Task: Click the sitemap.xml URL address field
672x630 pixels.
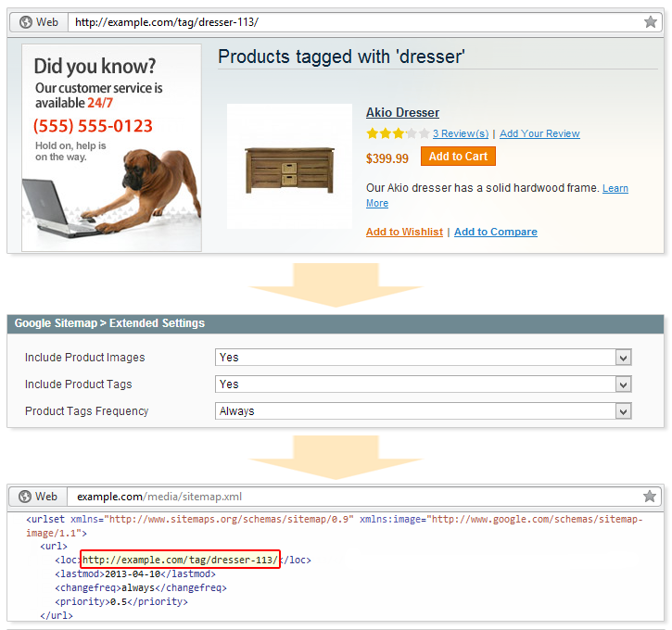Action: (352, 497)
